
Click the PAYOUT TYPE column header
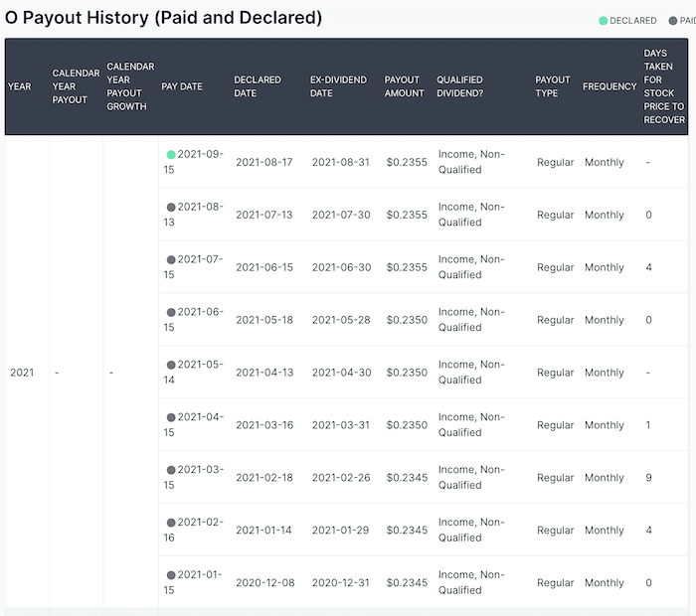click(x=553, y=86)
